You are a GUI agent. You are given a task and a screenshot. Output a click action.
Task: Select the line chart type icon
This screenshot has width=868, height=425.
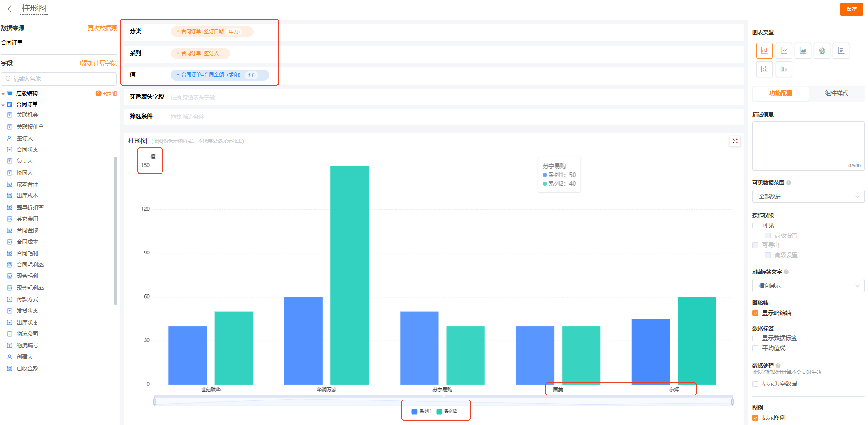(x=783, y=51)
